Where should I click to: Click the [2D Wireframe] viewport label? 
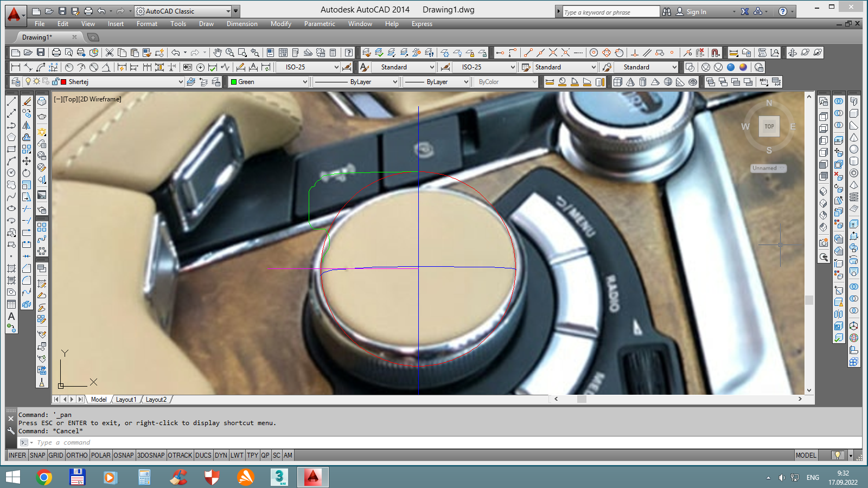(99, 99)
